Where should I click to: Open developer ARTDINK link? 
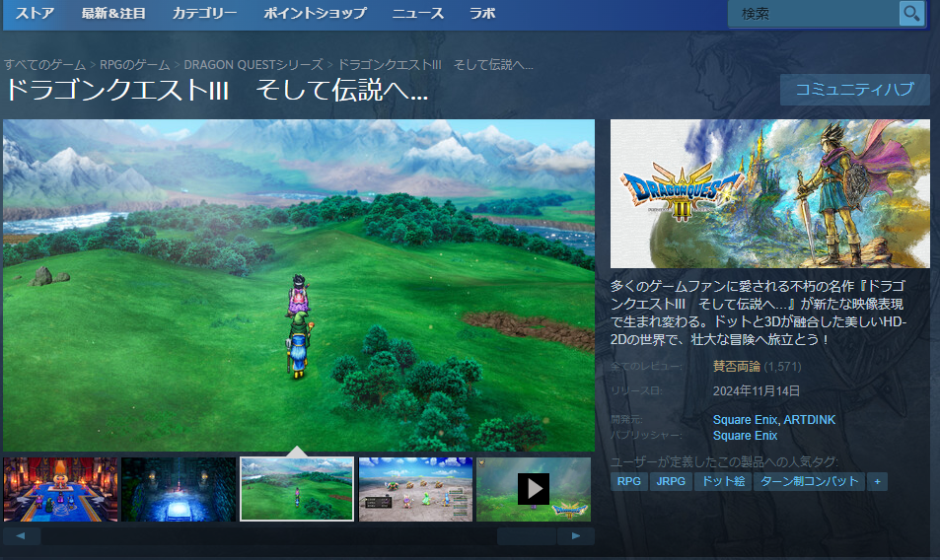click(810, 420)
